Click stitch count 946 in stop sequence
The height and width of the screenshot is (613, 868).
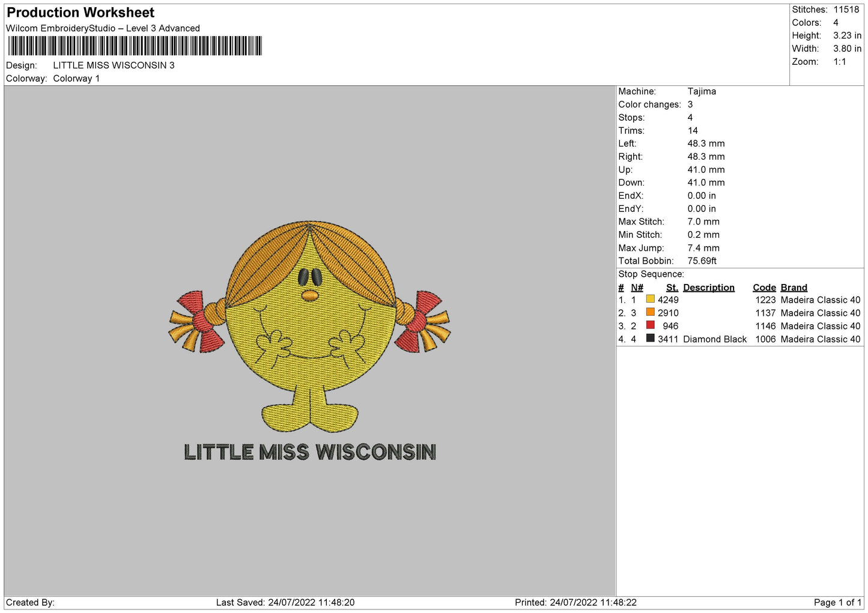(x=670, y=326)
